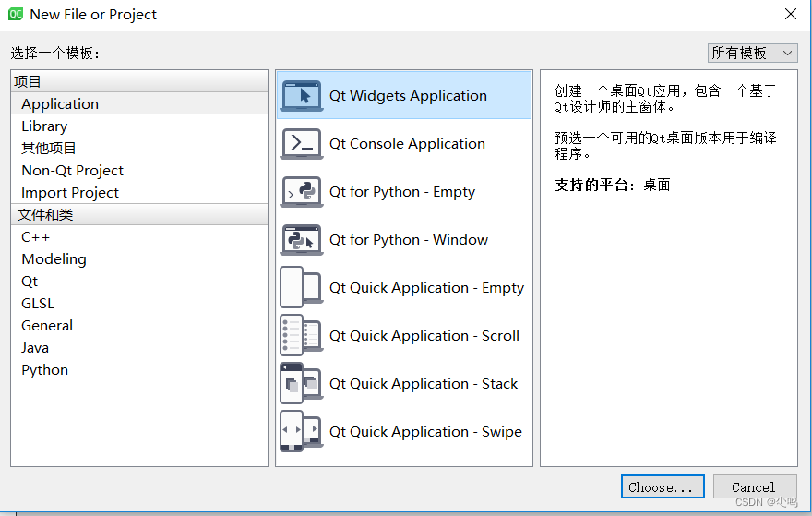This screenshot has height=516, width=812.
Task: Select the 其他项目 category
Action: coord(138,149)
